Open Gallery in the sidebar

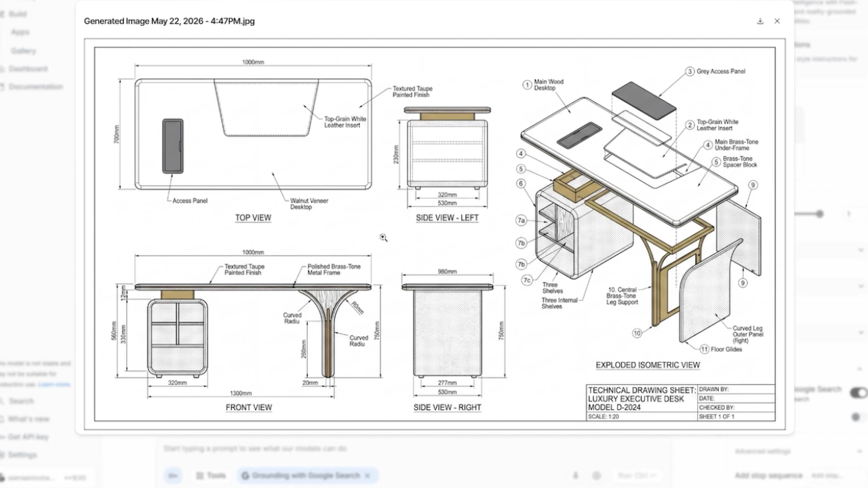point(24,51)
